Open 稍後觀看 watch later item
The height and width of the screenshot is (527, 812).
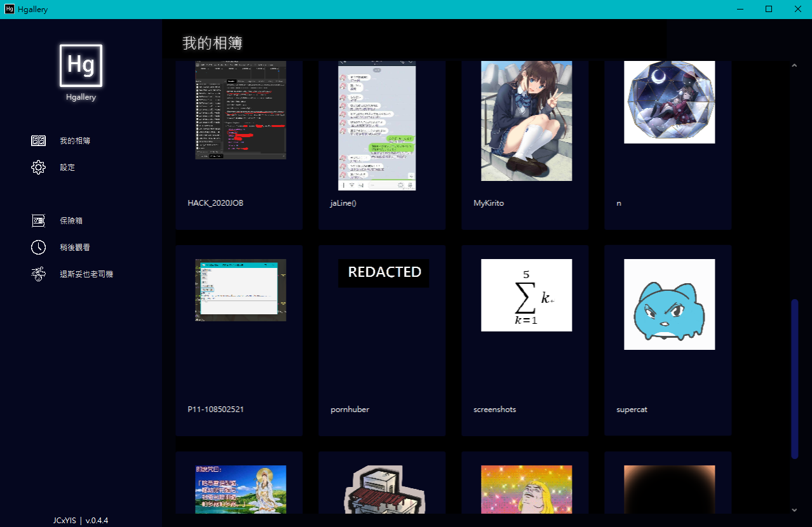75,248
